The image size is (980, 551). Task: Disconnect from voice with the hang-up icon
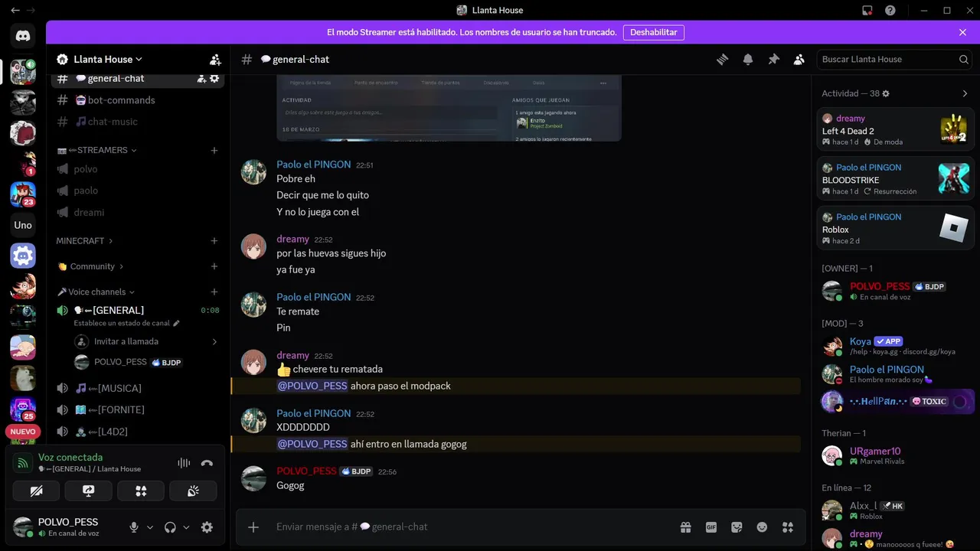(x=207, y=463)
